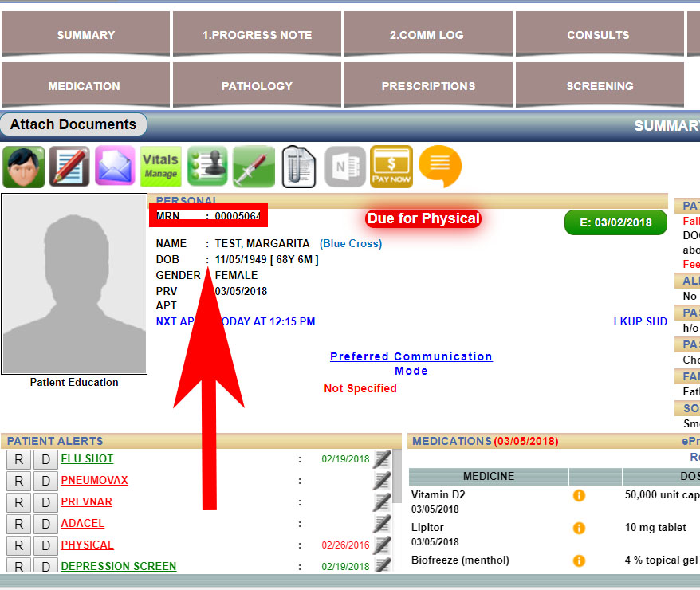The image size is (700, 590).
Task: Click the R button beside PNEUMOVAX
Action: 19,481
